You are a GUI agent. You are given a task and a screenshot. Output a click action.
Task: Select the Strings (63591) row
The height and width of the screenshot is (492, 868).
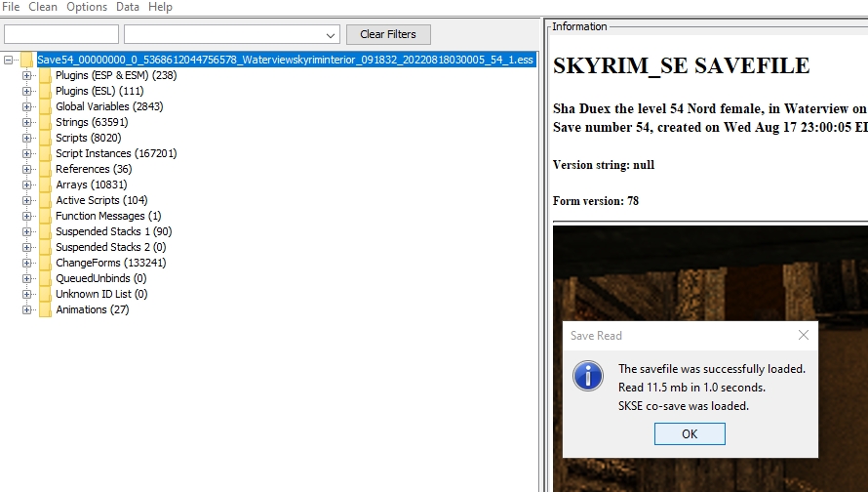[92, 122]
